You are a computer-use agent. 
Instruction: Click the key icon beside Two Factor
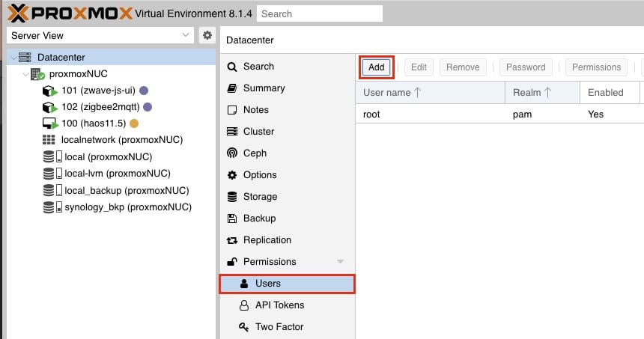[244, 327]
